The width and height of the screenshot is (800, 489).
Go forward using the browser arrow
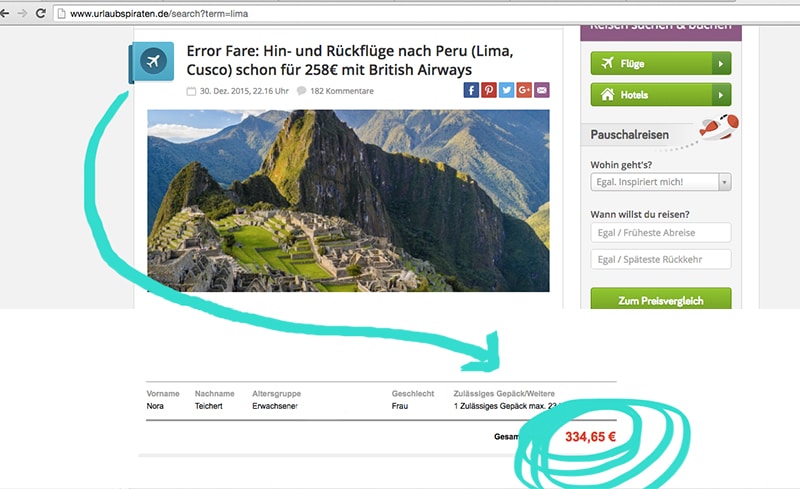pos(22,13)
